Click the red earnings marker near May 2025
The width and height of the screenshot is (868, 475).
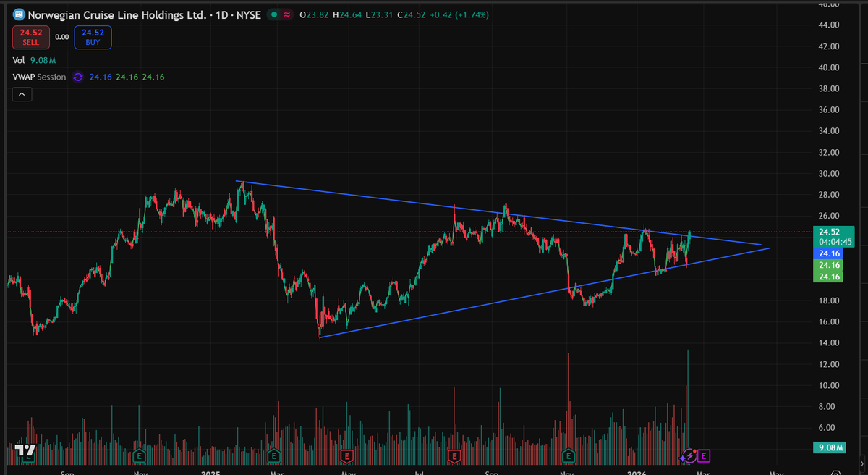(346, 455)
